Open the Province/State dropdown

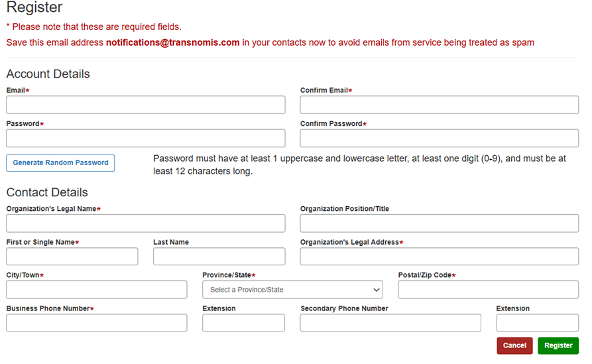click(x=292, y=290)
